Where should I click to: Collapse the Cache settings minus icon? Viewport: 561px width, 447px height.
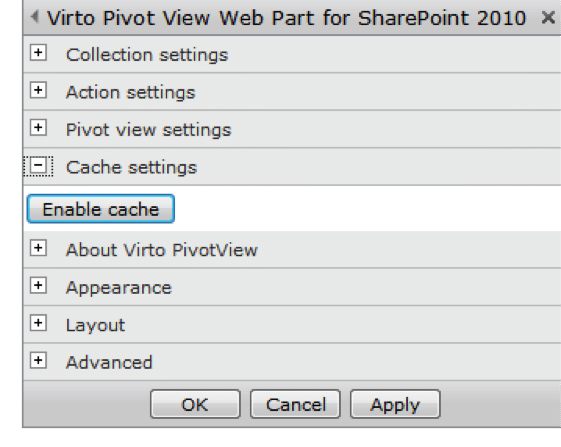pos(38,166)
